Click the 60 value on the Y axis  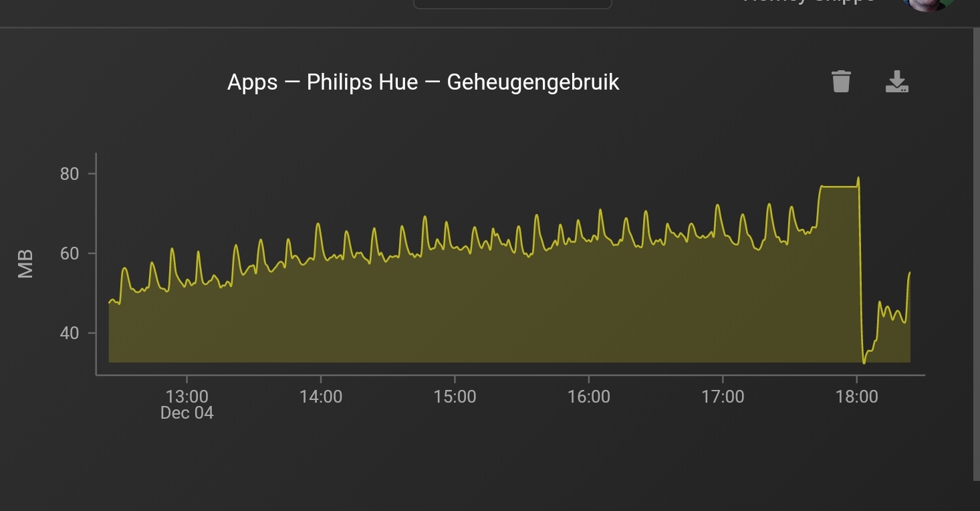point(70,253)
